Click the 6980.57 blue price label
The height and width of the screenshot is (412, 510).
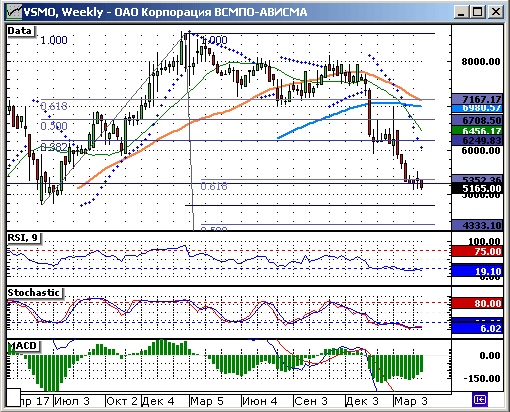click(477, 108)
